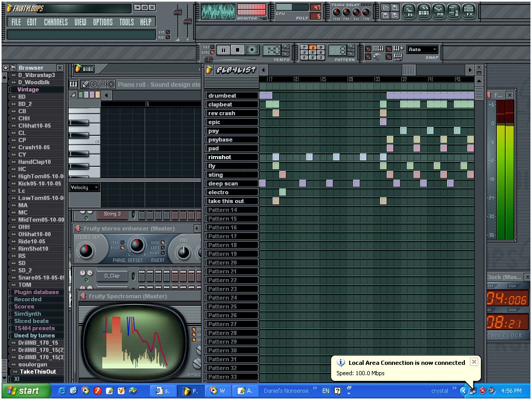
Task: Expand the Scores folder in browser
Action: coord(24,306)
